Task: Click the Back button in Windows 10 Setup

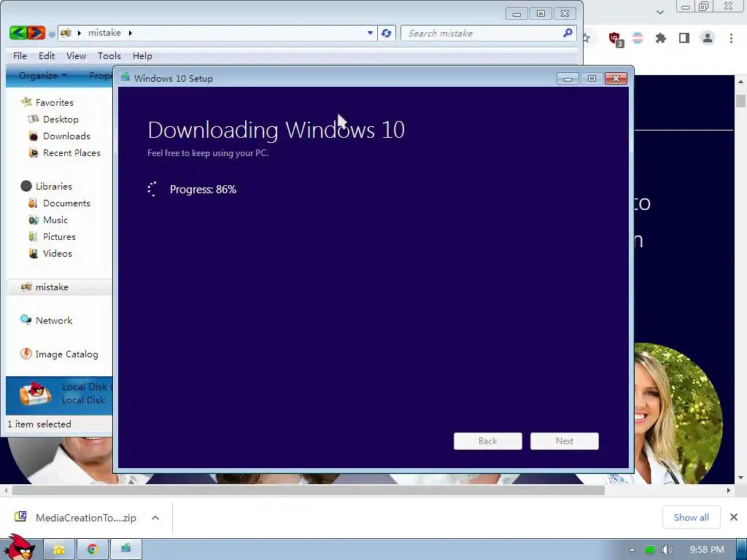Action: [488, 441]
